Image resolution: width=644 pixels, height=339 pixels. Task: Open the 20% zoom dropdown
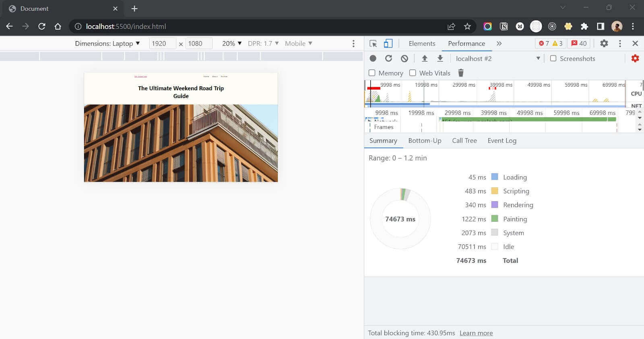tap(232, 44)
